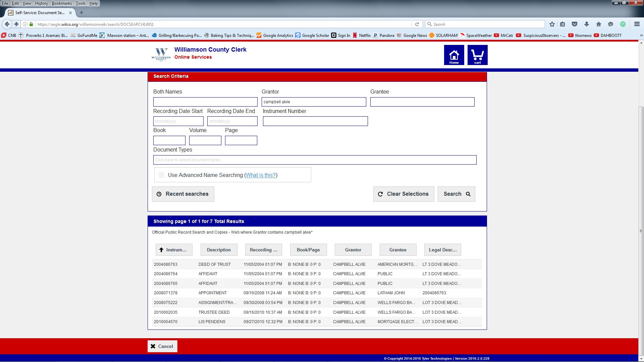Open the History menu
The image size is (644, 362).
41,3
